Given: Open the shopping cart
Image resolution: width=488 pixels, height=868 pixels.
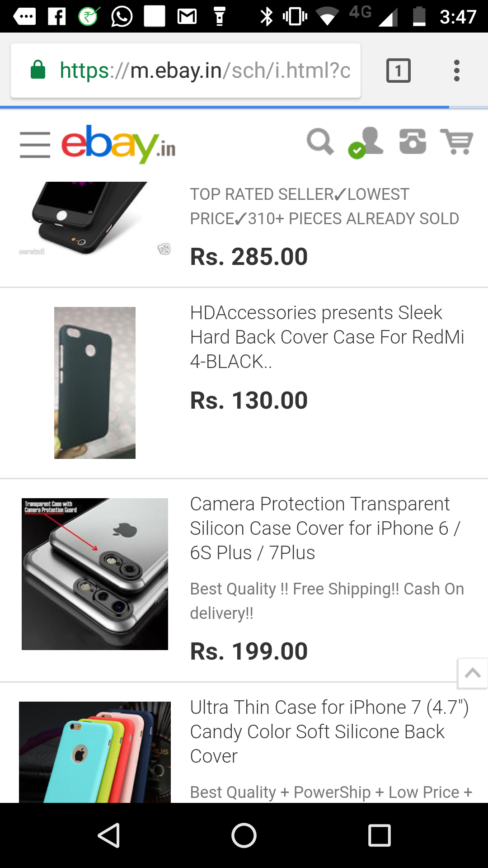Looking at the screenshot, I should pos(457,142).
